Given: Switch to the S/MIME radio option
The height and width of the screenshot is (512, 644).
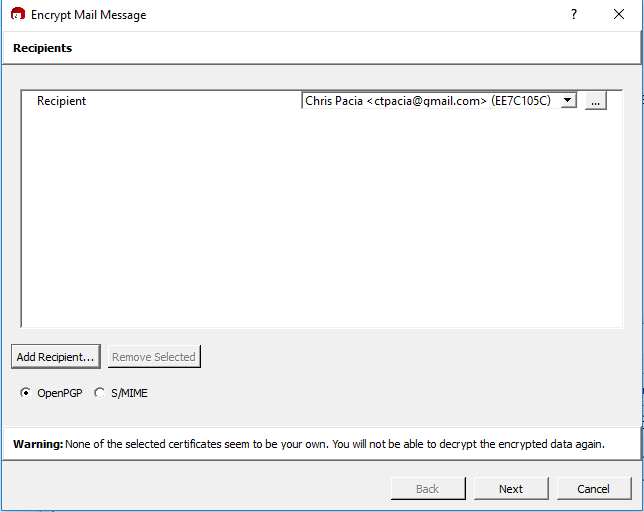Looking at the screenshot, I should pyautogui.click(x=99, y=393).
